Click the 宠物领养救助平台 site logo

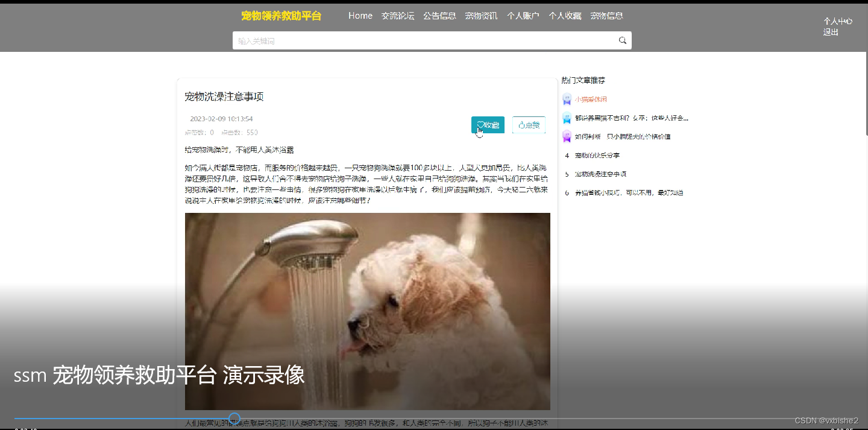pyautogui.click(x=281, y=16)
